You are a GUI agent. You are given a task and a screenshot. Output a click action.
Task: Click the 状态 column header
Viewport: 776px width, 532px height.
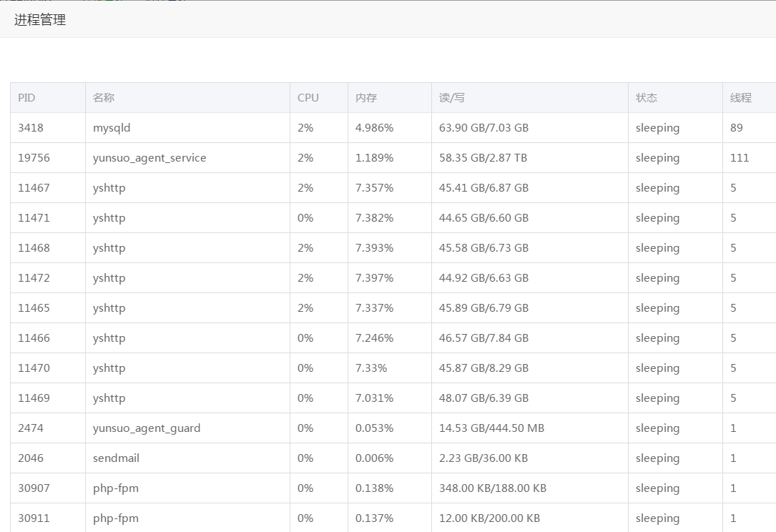point(647,98)
